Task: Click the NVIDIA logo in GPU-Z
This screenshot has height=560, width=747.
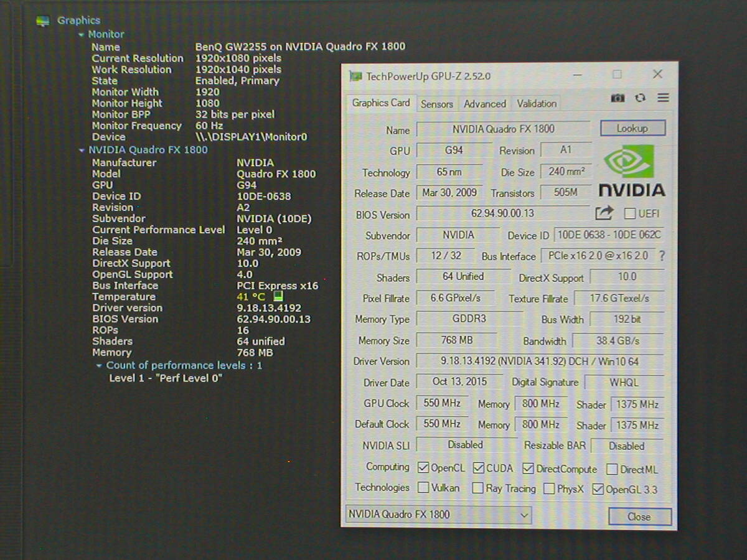Action: point(632,170)
